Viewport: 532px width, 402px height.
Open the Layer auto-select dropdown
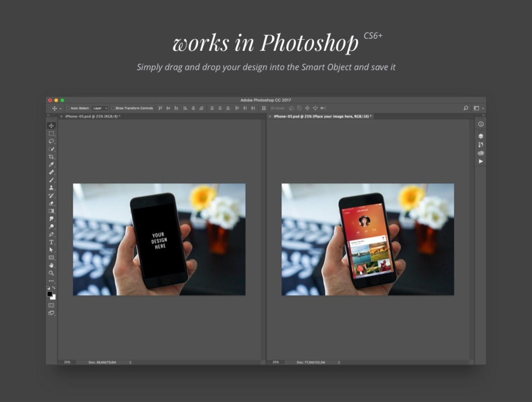click(x=100, y=108)
